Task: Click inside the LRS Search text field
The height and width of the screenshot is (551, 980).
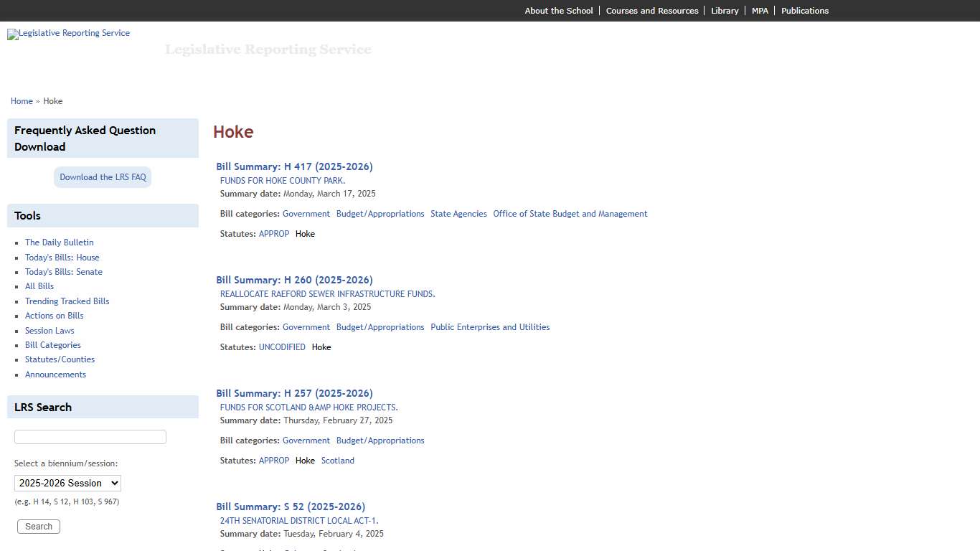Action: 90,436
